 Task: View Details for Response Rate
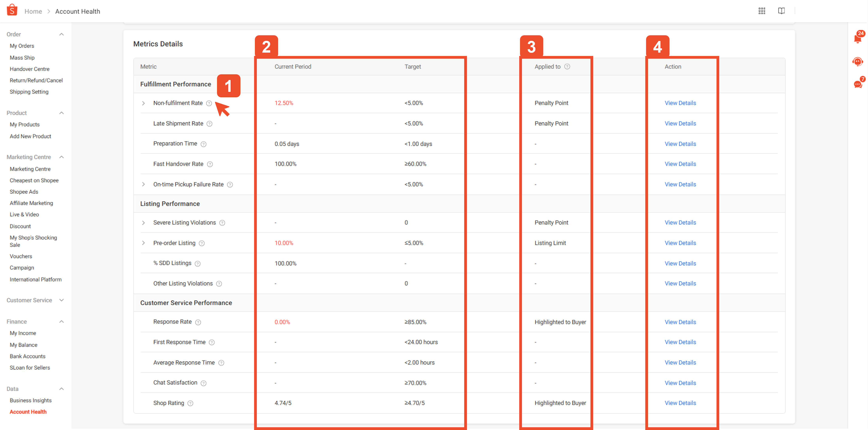coord(680,322)
